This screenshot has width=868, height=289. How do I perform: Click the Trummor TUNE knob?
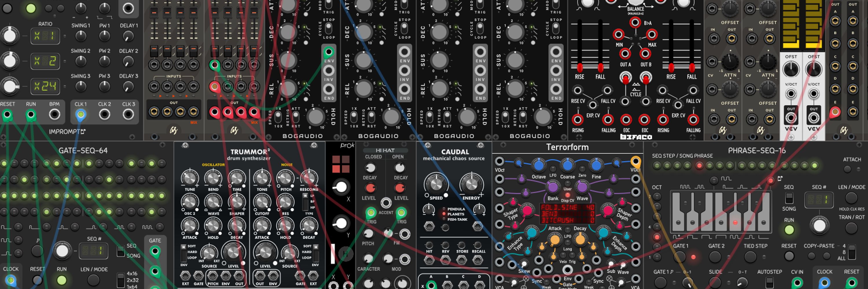point(190,178)
